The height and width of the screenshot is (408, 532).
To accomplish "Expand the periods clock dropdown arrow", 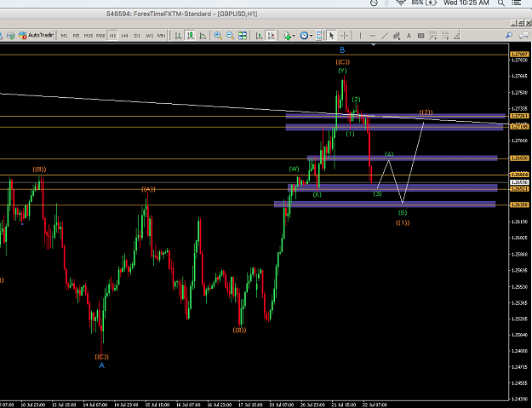I will pyautogui.click(x=311, y=36).
